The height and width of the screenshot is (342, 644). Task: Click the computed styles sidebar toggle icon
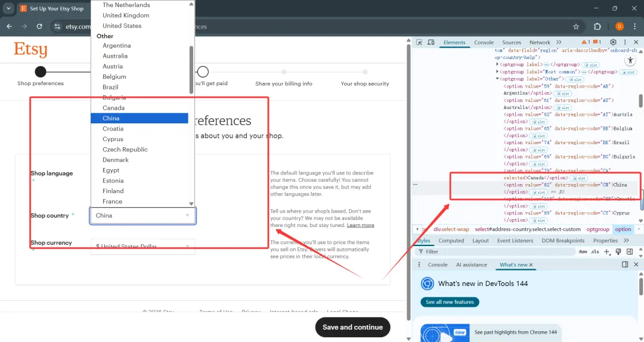[630, 251]
